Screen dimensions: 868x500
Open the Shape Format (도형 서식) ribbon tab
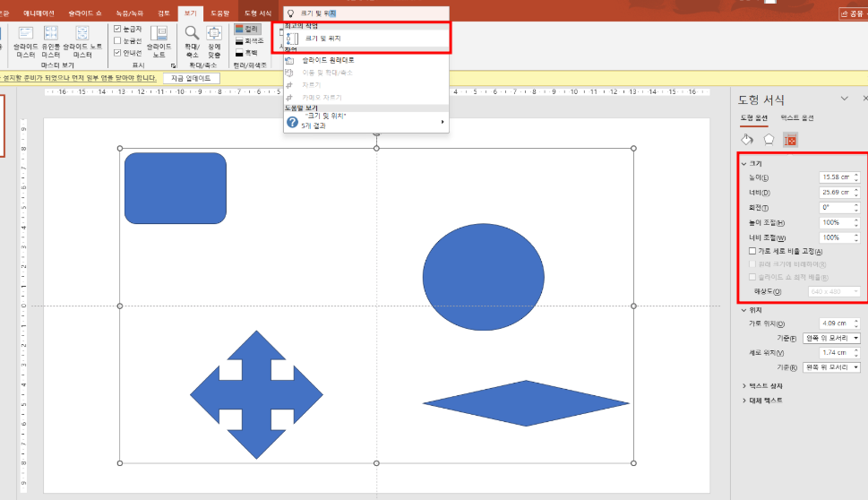pos(258,13)
